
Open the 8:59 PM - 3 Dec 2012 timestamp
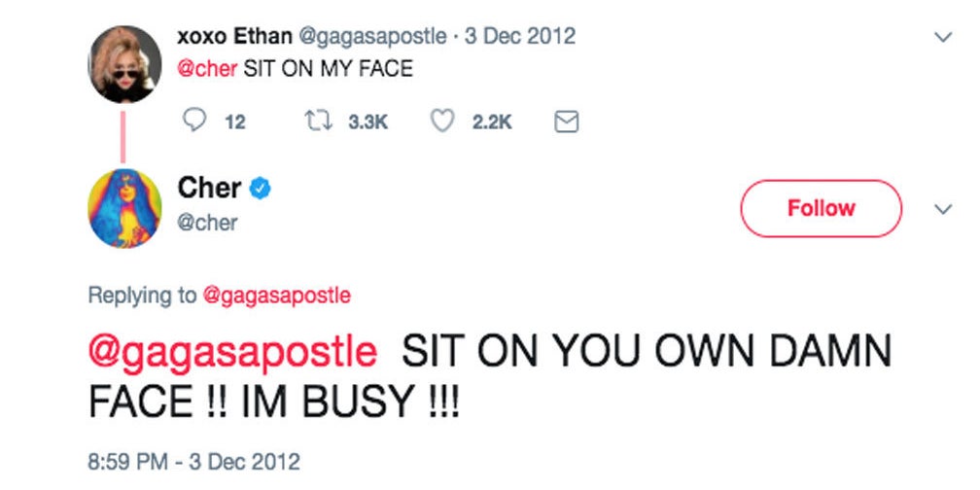(193, 460)
